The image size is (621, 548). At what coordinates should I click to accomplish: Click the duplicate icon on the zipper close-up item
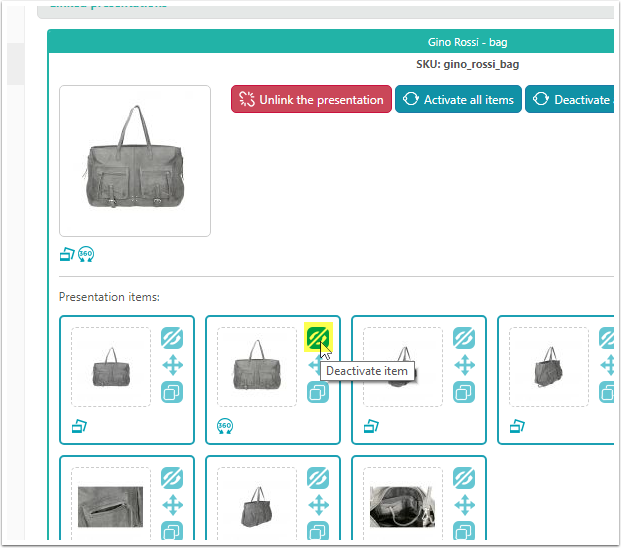click(172, 531)
